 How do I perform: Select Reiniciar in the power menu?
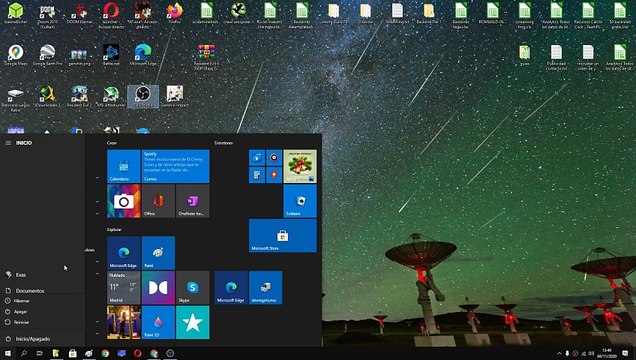pos(43,322)
